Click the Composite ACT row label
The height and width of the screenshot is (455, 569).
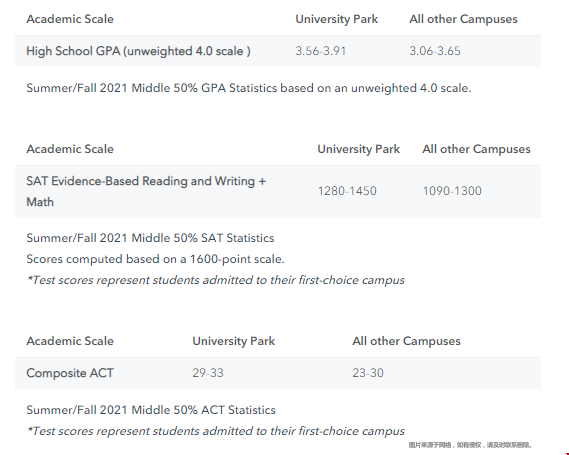70,373
